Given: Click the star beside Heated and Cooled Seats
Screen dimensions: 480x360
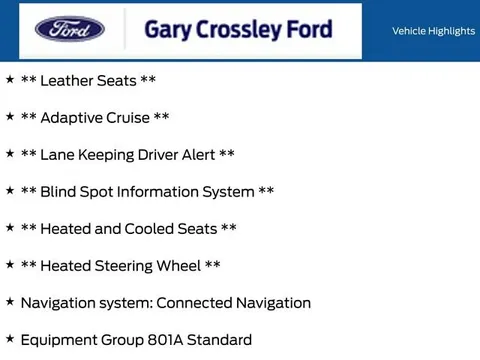Looking at the screenshot, I should pos(10,227).
